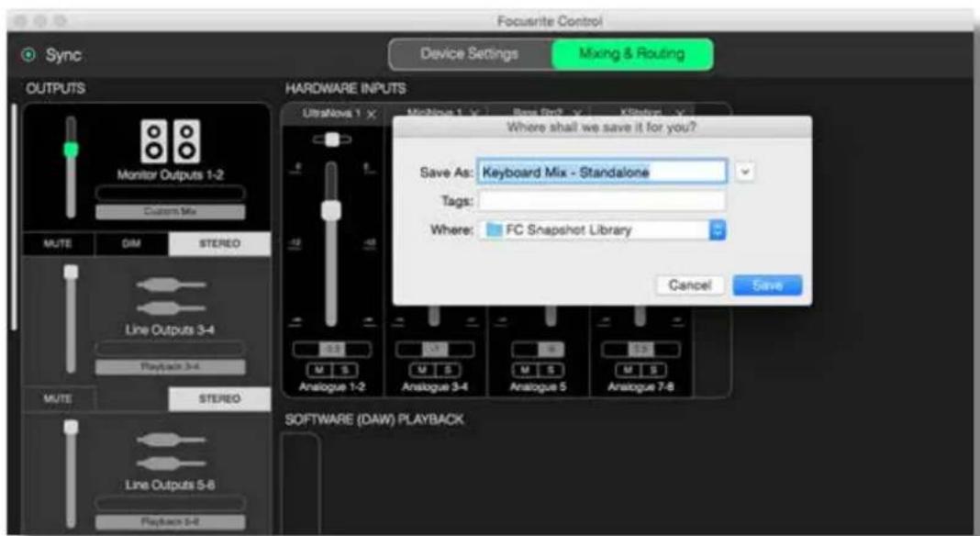Screen dimensions: 980x536
Task: Click the folder icon beside FC Snapshot Library
Action: tap(494, 229)
